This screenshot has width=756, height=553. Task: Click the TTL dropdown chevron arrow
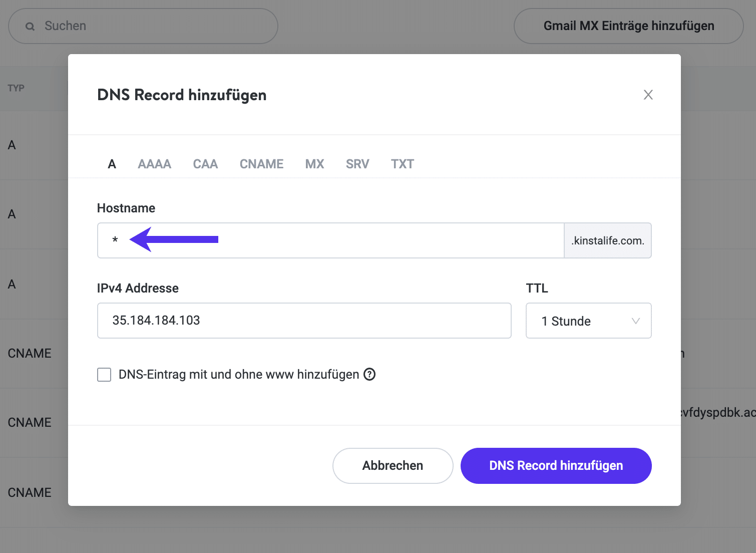click(635, 321)
